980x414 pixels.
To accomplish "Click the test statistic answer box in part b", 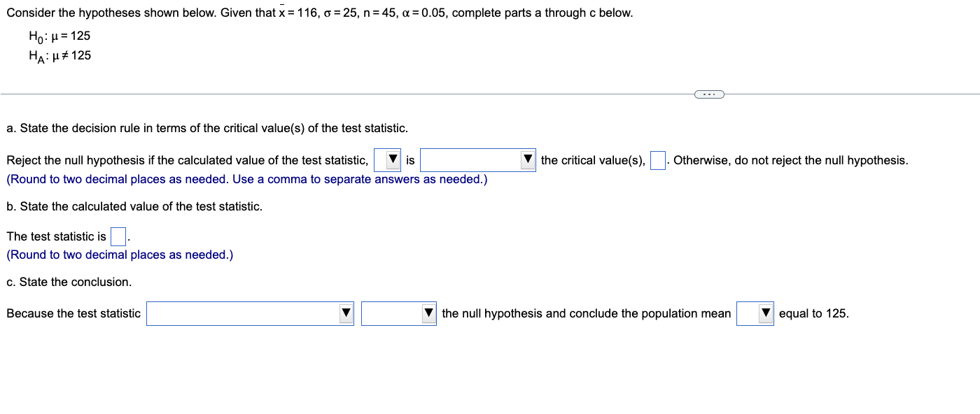I will click(x=117, y=236).
